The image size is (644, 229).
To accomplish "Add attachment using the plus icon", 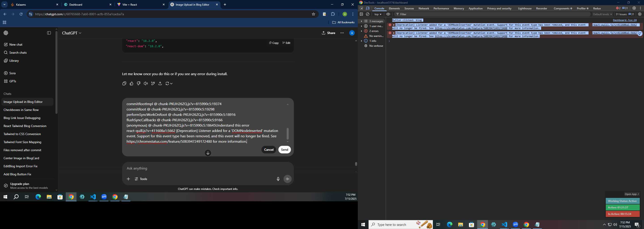I will (128, 179).
